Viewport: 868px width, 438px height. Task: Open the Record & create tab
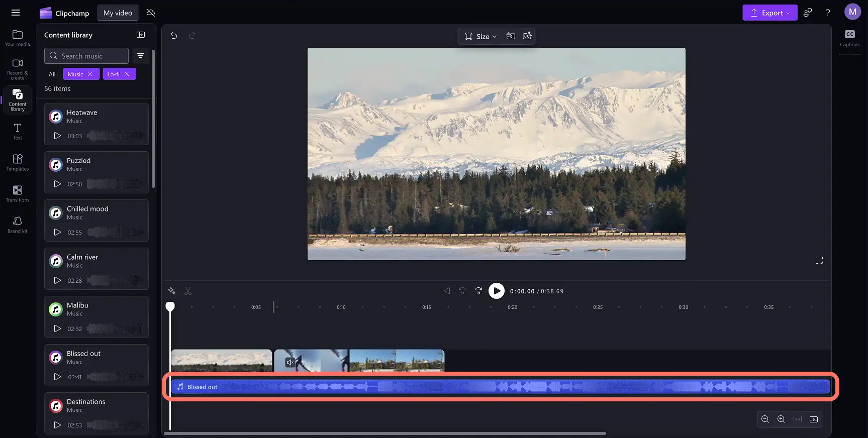[18, 69]
